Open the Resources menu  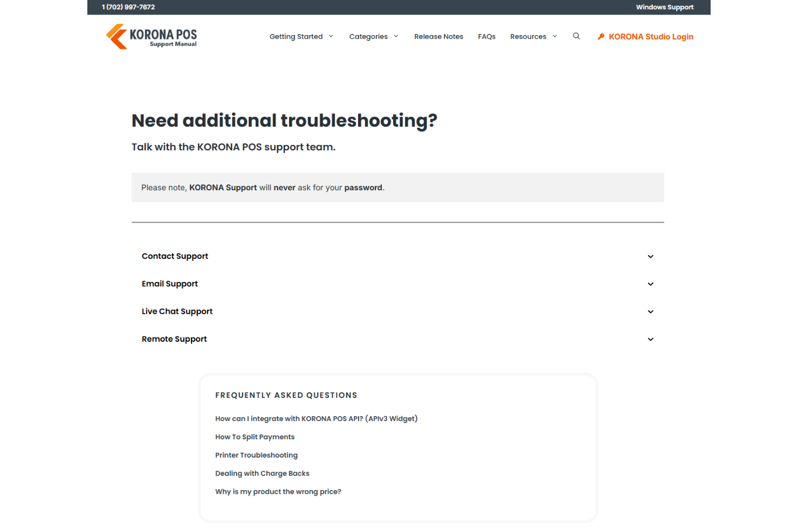tap(528, 37)
